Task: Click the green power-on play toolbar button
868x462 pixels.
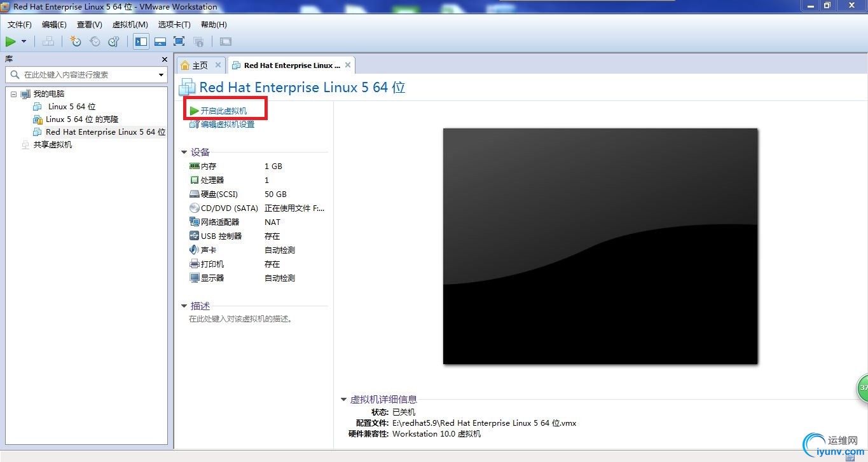Action: pos(11,42)
